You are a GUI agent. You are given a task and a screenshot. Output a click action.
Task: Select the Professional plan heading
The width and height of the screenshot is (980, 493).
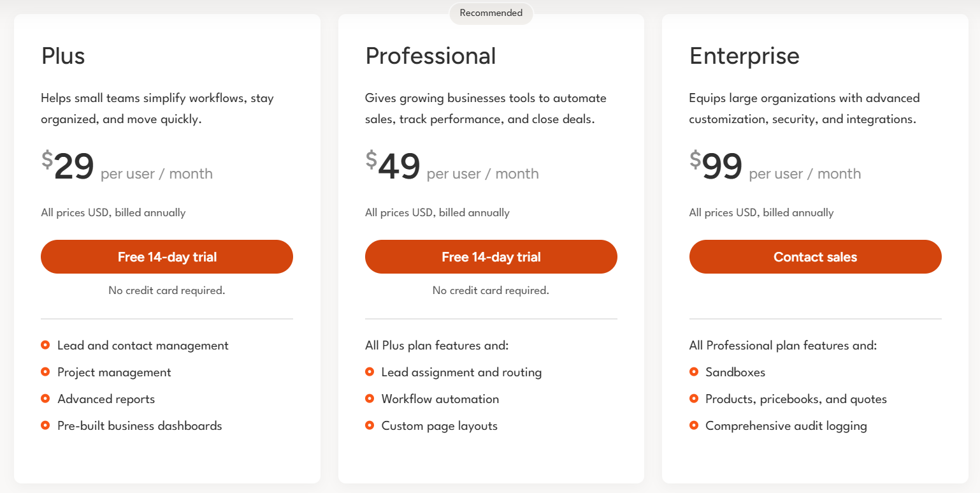(430, 56)
